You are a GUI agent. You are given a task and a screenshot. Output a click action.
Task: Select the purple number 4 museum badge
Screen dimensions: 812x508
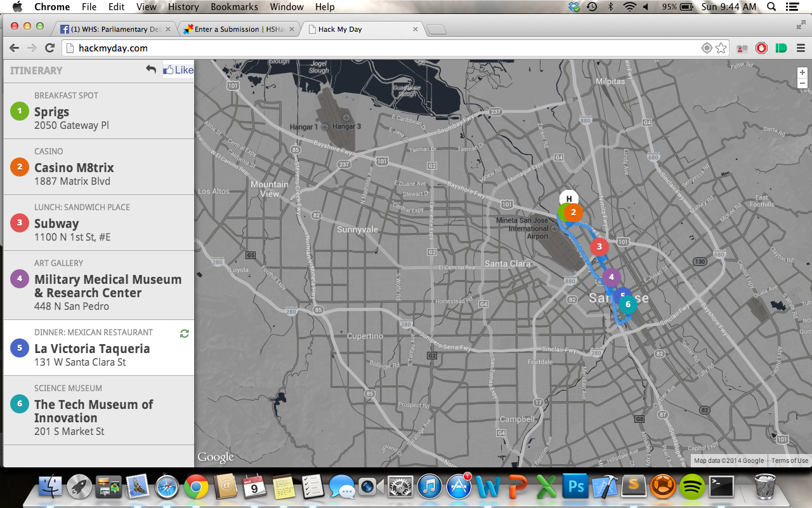20,279
